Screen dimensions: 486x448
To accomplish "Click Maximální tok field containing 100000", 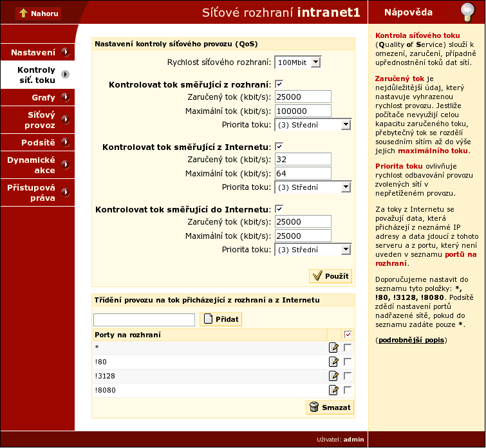I will pyautogui.click(x=303, y=111).
